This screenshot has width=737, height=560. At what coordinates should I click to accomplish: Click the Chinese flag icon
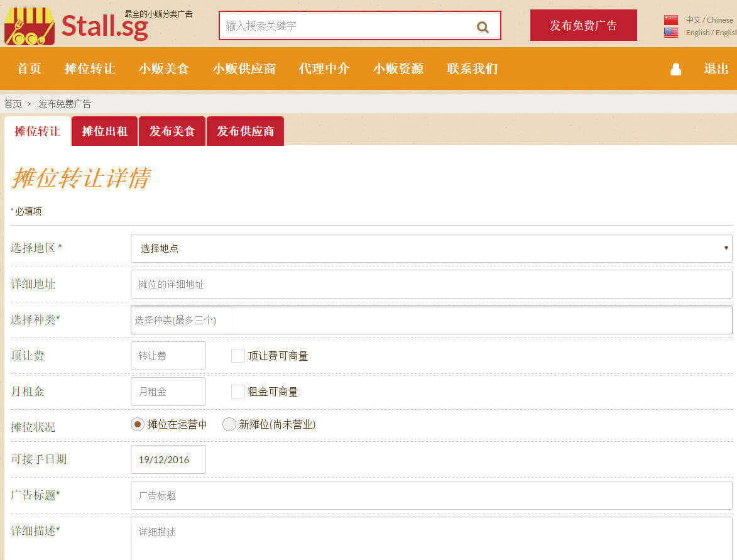pyautogui.click(x=671, y=20)
